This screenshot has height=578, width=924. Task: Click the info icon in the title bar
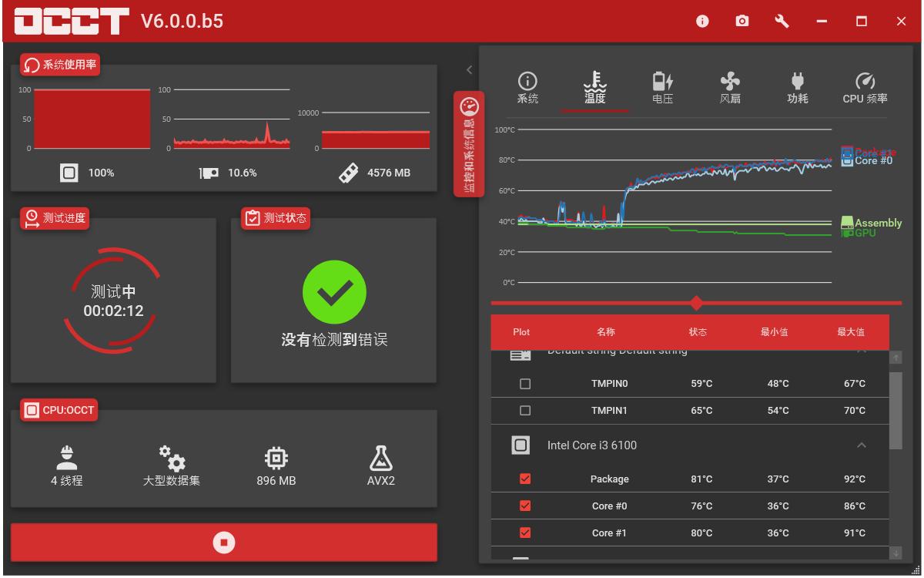pyautogui.click(x=701, y=22)
